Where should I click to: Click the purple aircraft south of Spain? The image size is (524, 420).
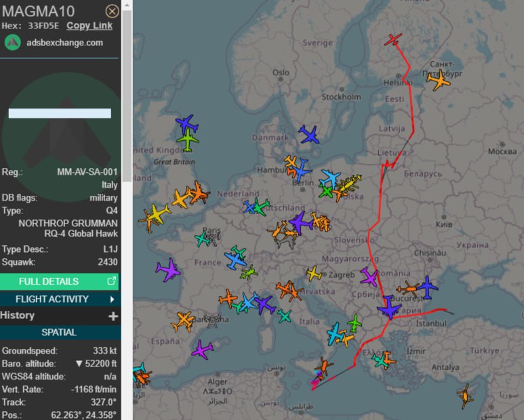(202, 350)
